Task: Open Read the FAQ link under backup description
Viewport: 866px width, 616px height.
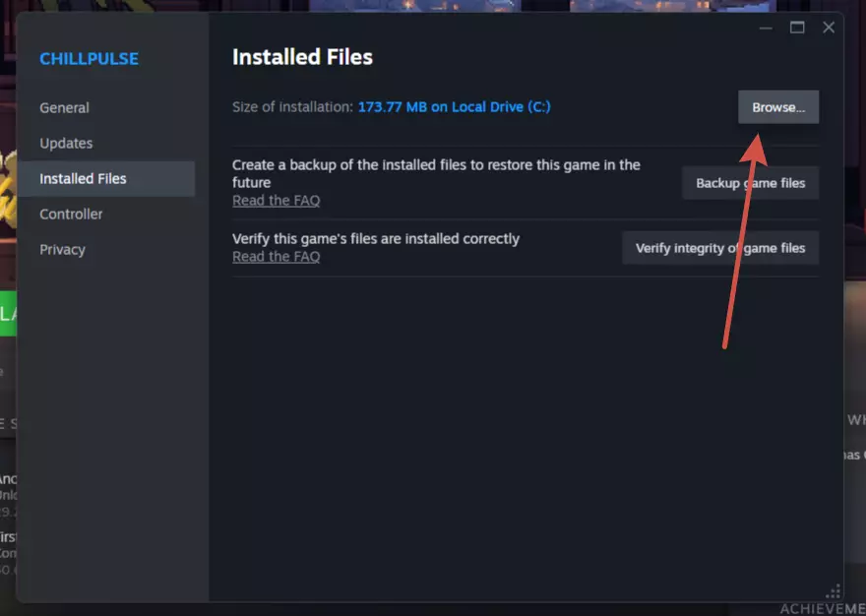Action: pos(276,201)
